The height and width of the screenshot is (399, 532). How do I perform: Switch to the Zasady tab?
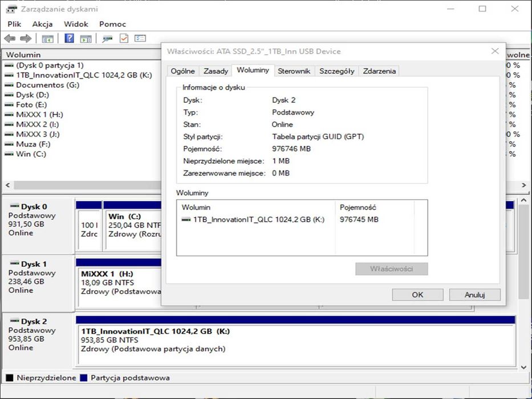[216, 71]
